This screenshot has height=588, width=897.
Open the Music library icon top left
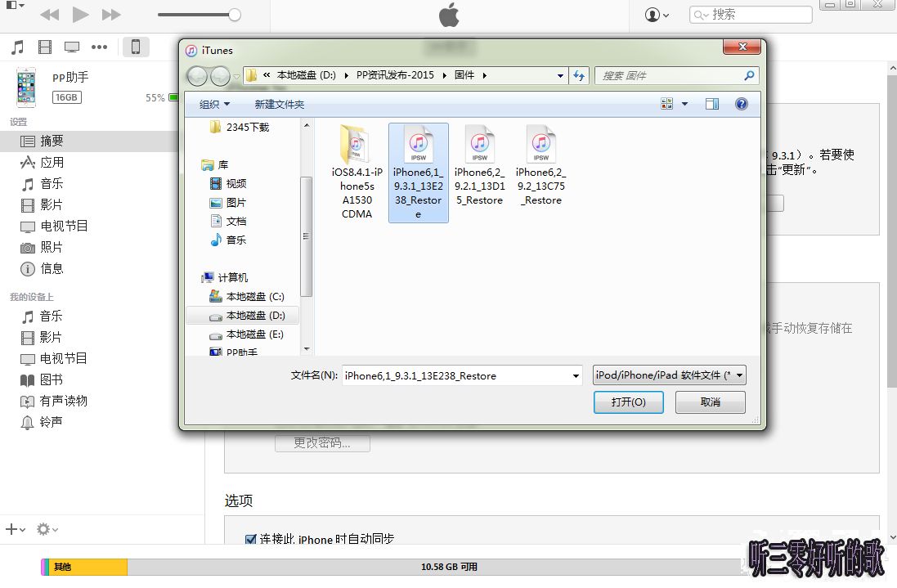pos(16,47)
